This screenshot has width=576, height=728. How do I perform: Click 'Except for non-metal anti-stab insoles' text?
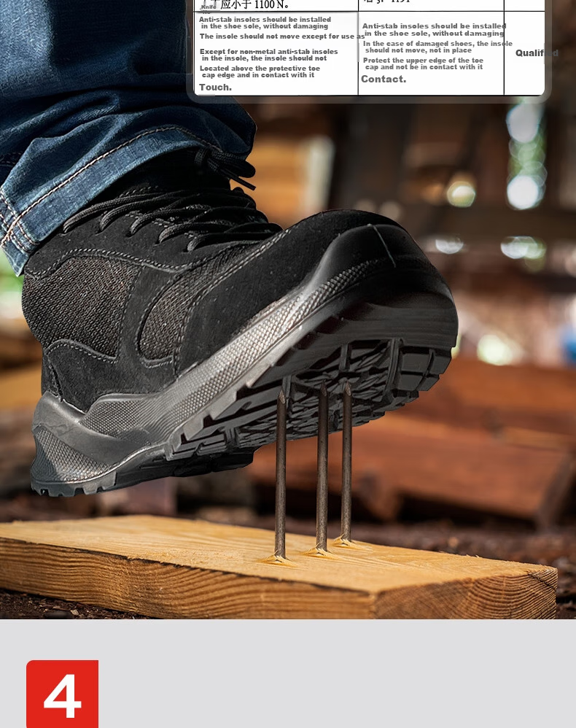click(269, 52)
